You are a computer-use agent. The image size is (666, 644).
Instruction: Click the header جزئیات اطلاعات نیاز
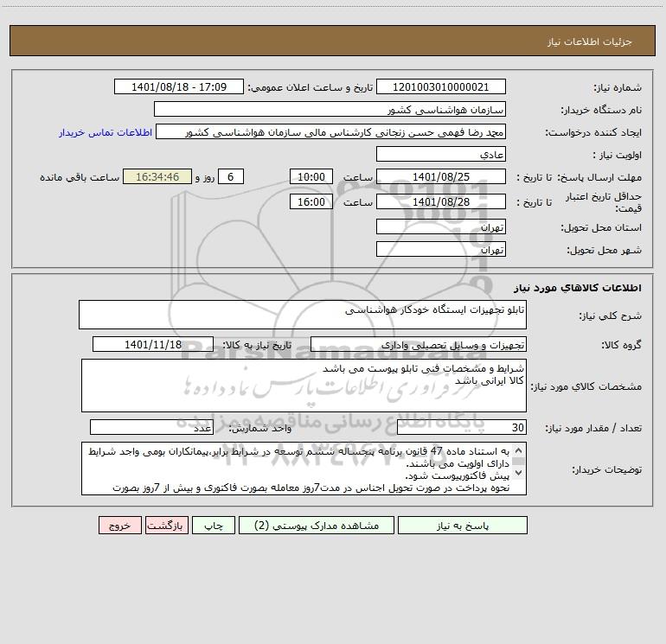click(590, 41)
